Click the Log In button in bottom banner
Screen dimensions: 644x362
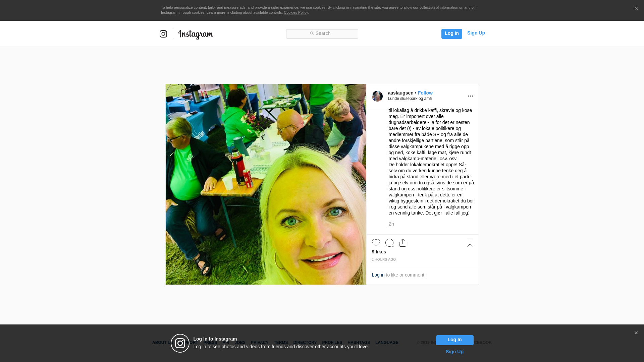[454, 340]
